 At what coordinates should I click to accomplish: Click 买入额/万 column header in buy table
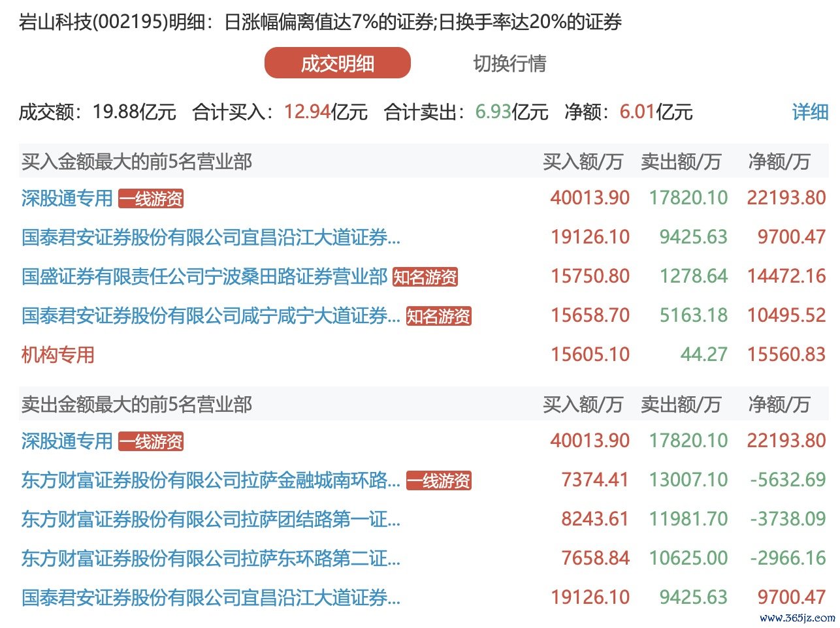[583, 161]
